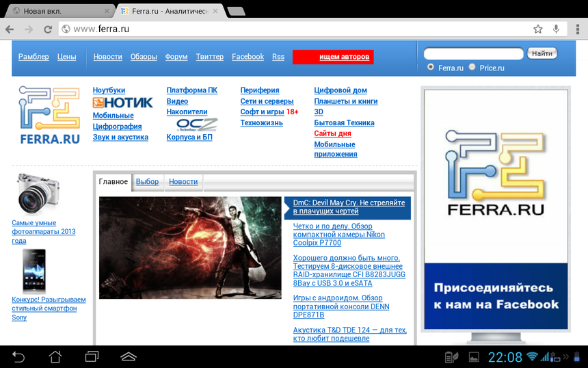This screenshot has height=368, width=588.
Task: Open the Звук и акустика category
Action: [120, 137]
